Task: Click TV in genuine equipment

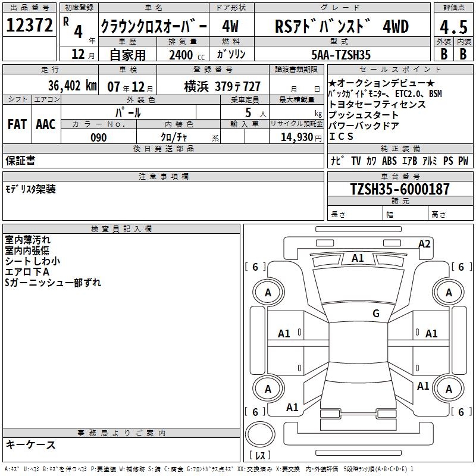Action: 356,161
